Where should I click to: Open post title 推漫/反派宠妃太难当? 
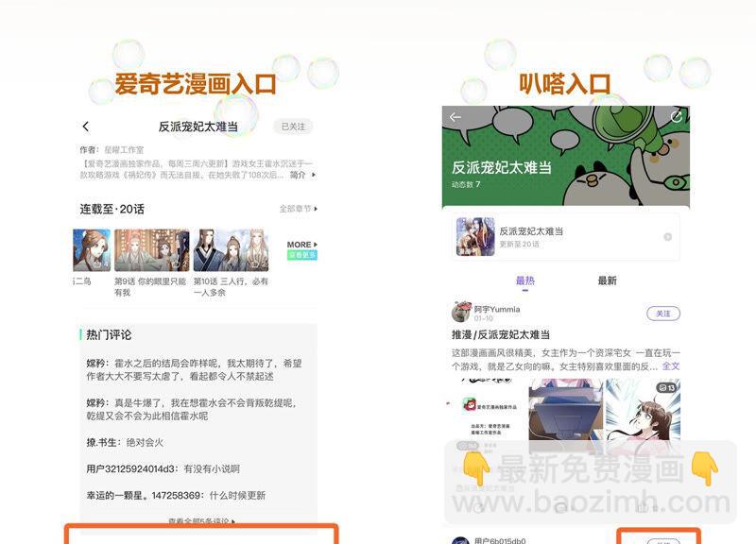(501, 335)
